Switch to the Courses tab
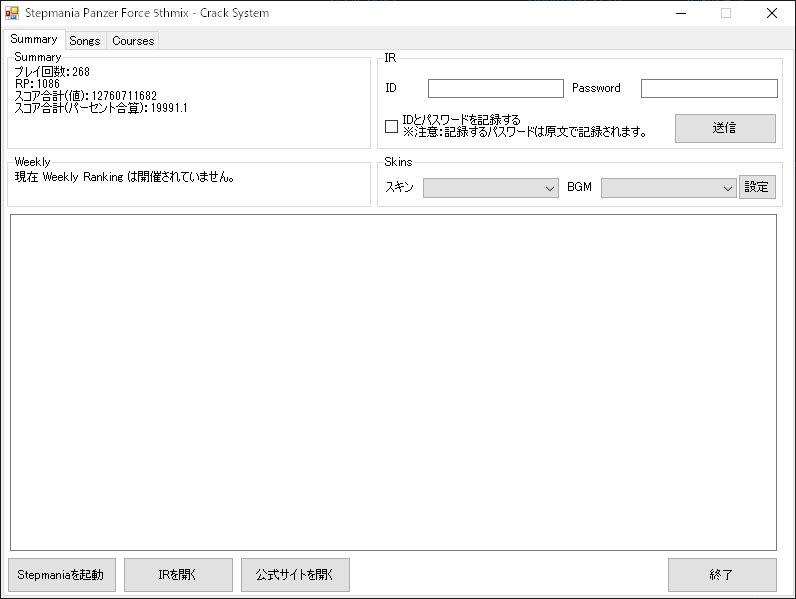 pos(133,41)
